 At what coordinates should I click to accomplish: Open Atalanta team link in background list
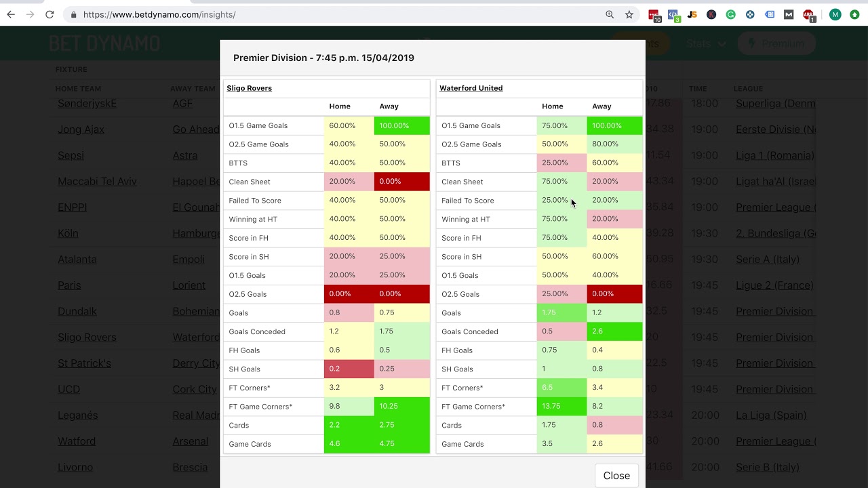point(77,260)
